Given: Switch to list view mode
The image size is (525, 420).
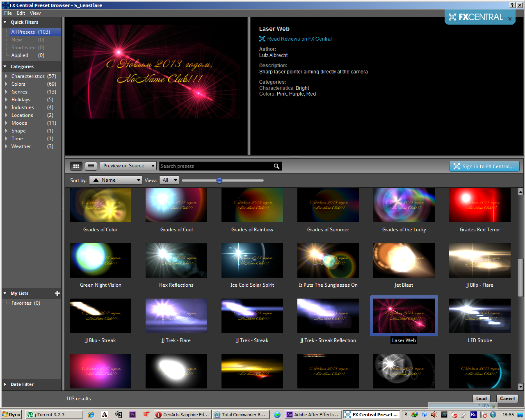Looking at the screenshot, I should point(91,166).
